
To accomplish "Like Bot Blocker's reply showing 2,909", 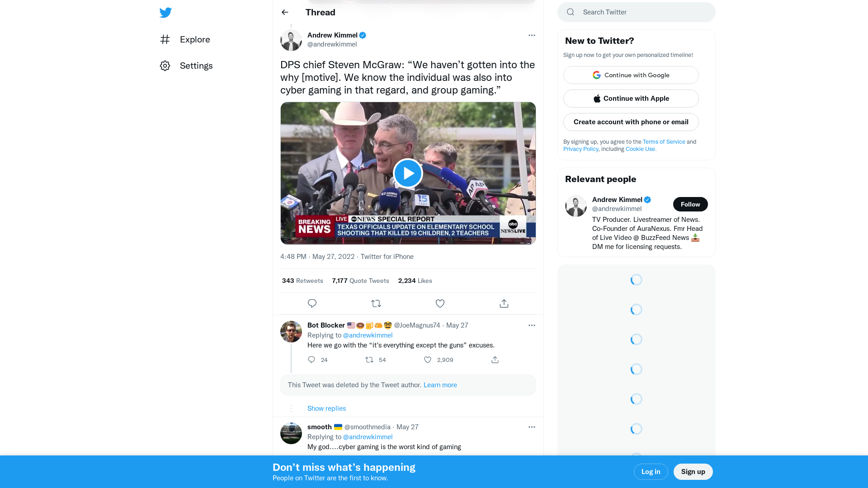I will click(428, 360).
